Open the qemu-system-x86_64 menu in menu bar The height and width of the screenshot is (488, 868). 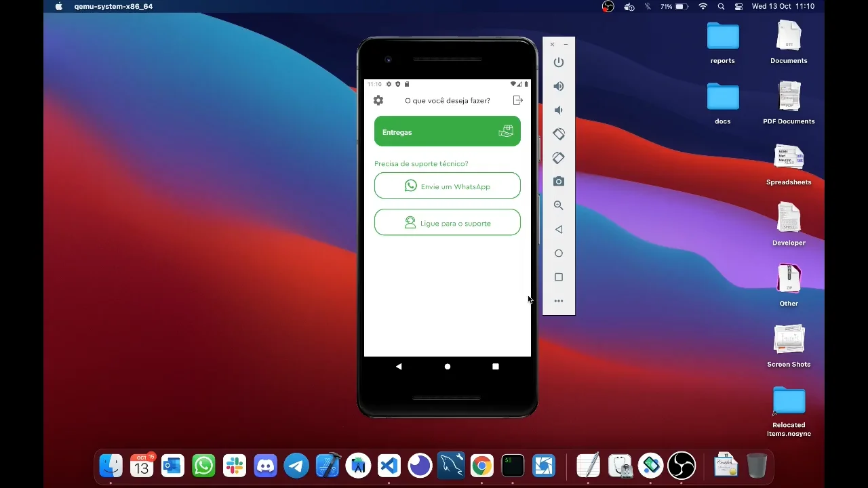click(113, 7)
